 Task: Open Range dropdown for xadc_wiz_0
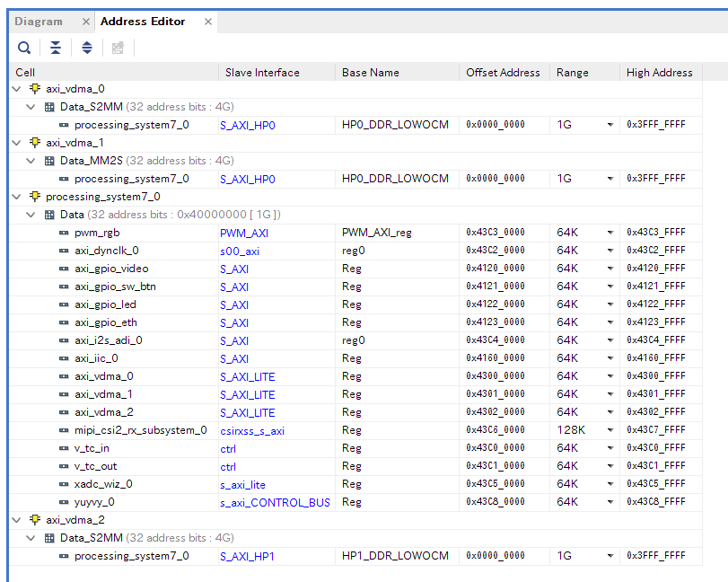[610, 484]
